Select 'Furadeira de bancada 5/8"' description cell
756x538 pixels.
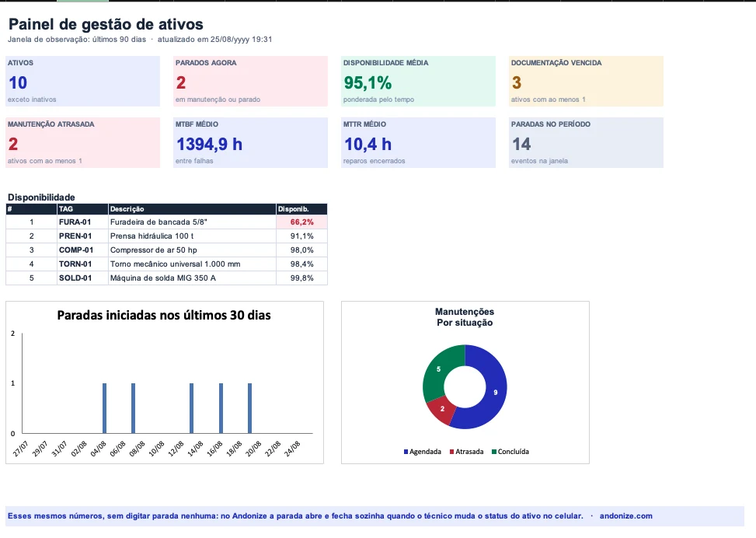pyautogui.click(x=192, y=222)
